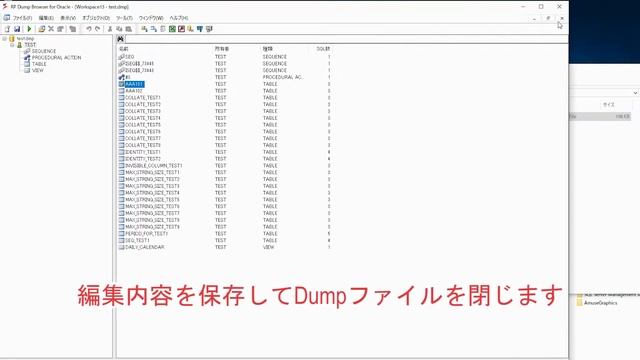Select TABLE in the object tree

point(39,64)
